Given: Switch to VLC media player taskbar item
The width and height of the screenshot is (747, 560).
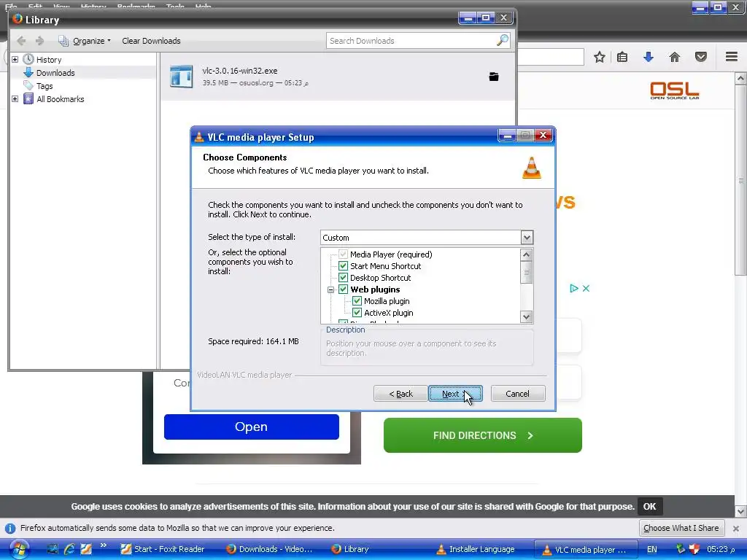Looking at the screenshot, I should (586, 549).
